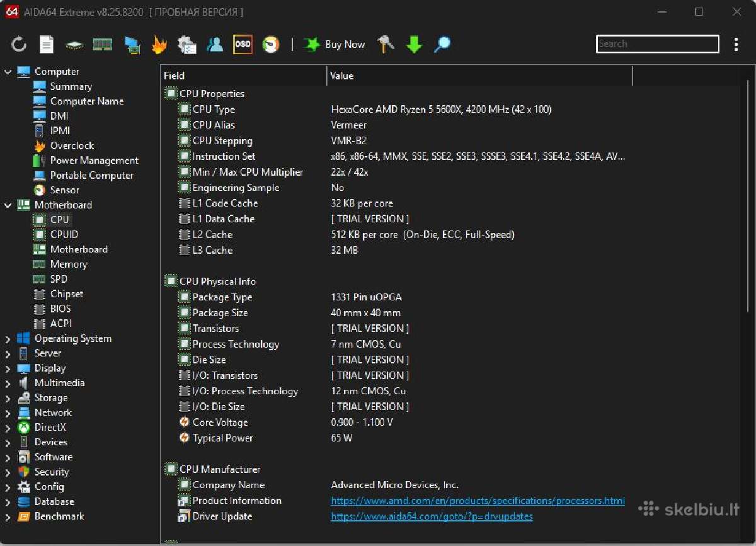Collapse the Computer tree node
This screenshot has height=546, width=756.
coord(8,72)
